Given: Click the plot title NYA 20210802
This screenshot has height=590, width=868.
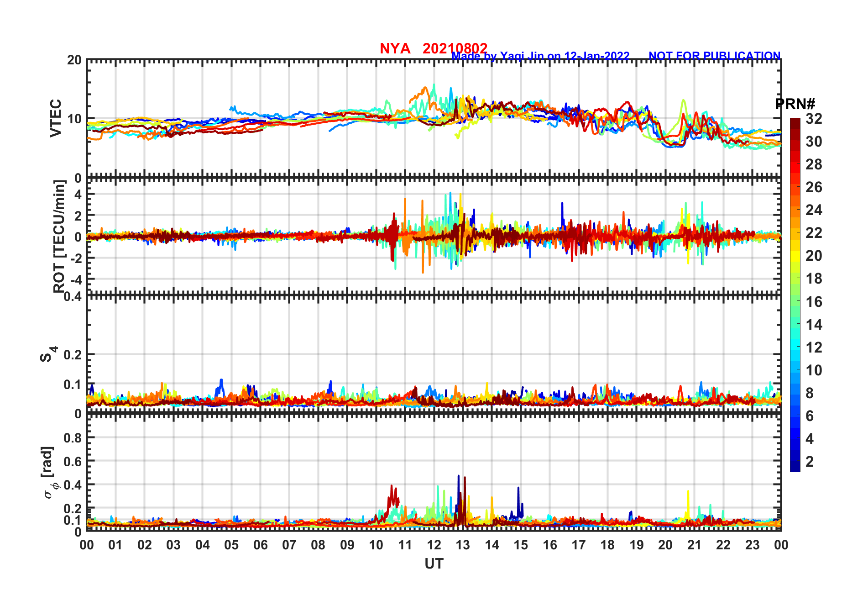Looking at the screenshot, I should (434, 48).
